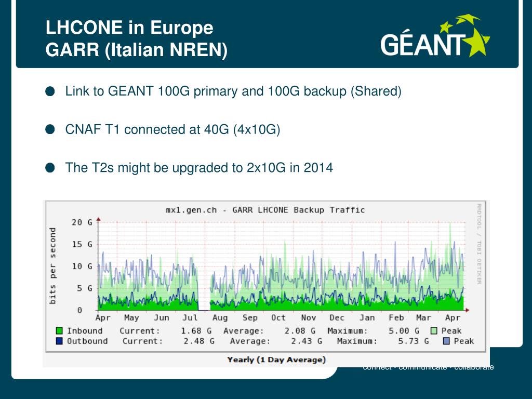Viewport: 532px width, 399px height.
Task: Click the Inbound average value '2.08 G'
Action: point(300,331)
